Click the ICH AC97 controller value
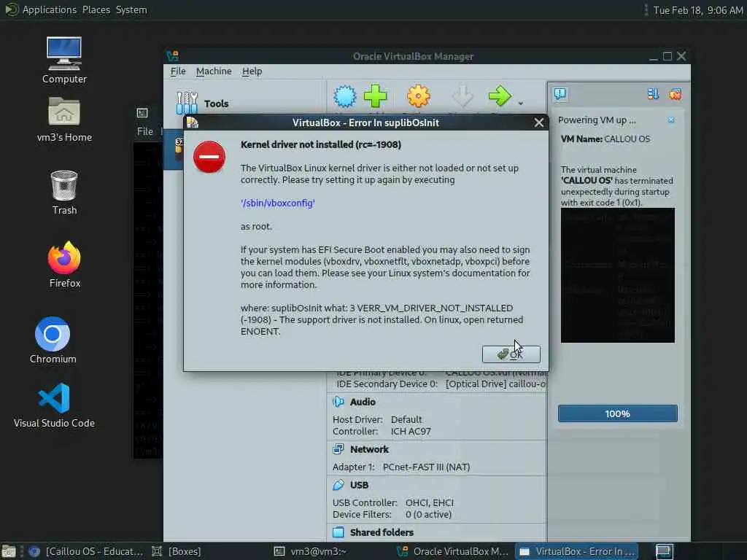 point(411,431)
